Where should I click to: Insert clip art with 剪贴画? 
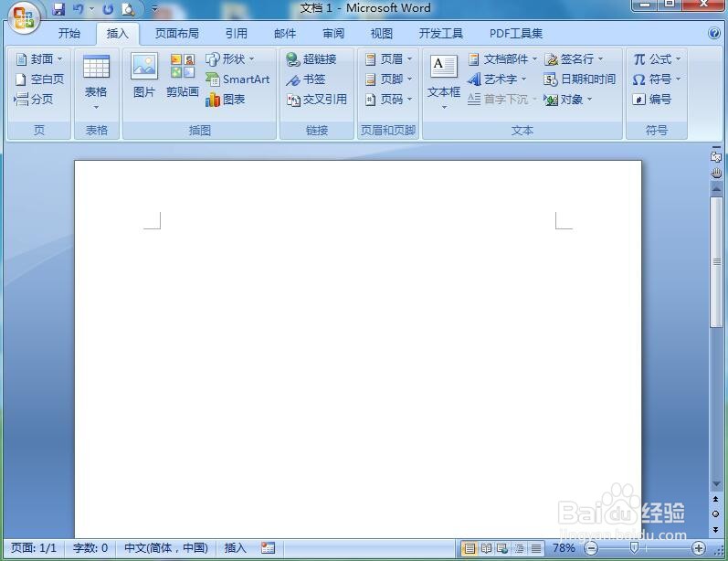[x=183, y=75]
